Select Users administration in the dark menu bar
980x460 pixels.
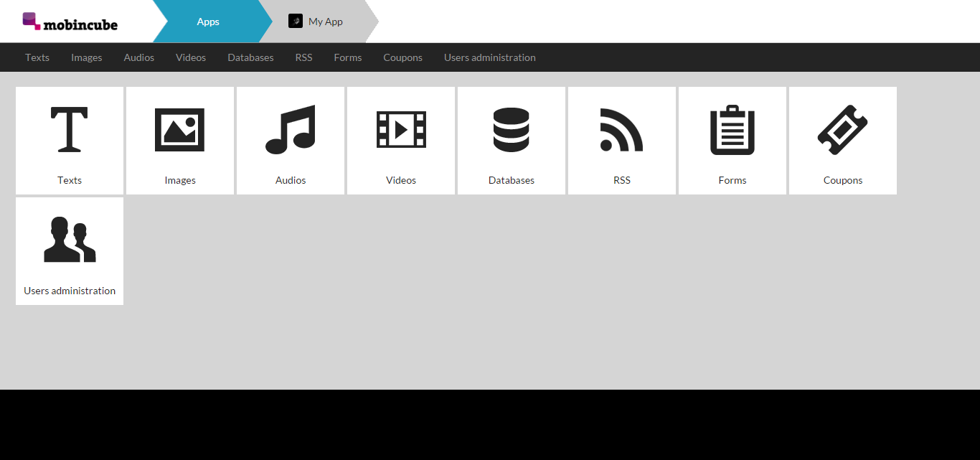coord(490,57)
